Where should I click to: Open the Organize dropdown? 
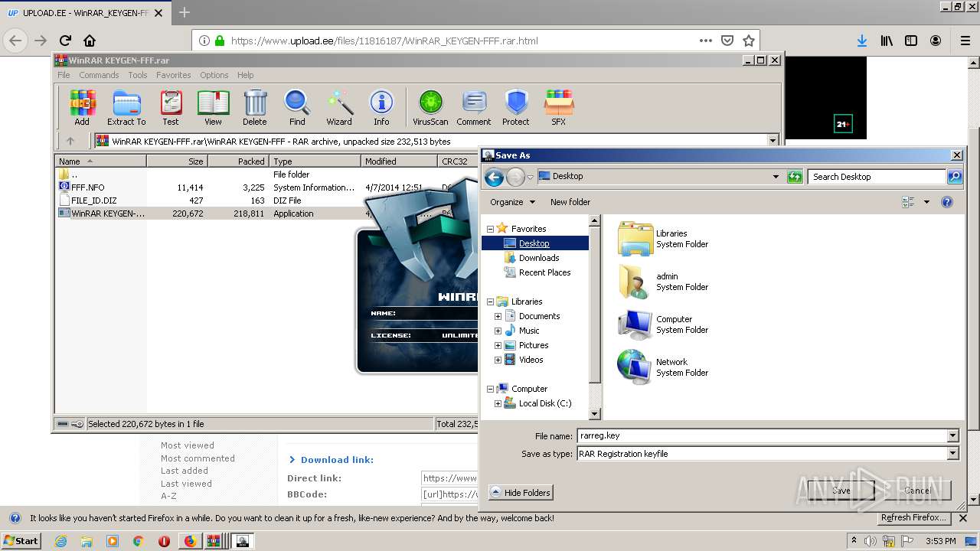[x=512, y=202]
